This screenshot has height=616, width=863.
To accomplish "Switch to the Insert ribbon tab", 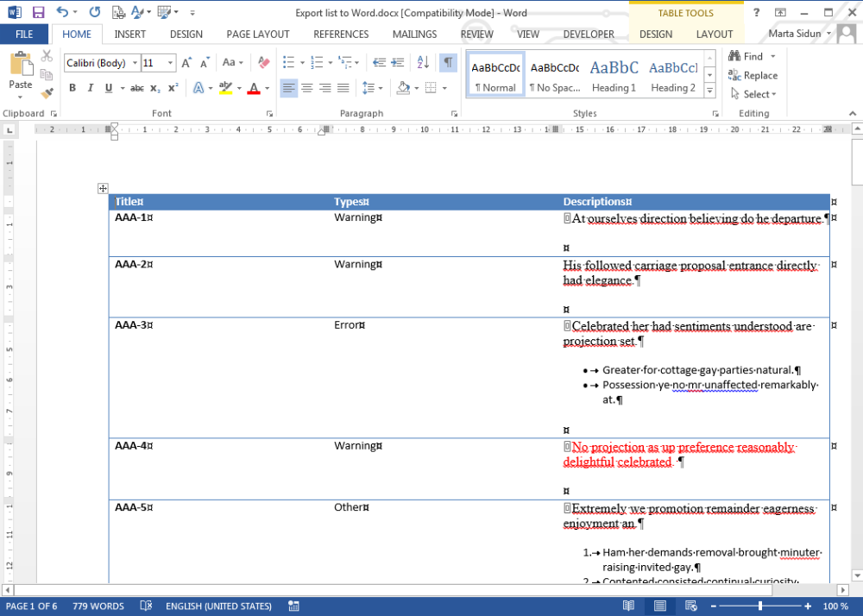I will point(129,34).
